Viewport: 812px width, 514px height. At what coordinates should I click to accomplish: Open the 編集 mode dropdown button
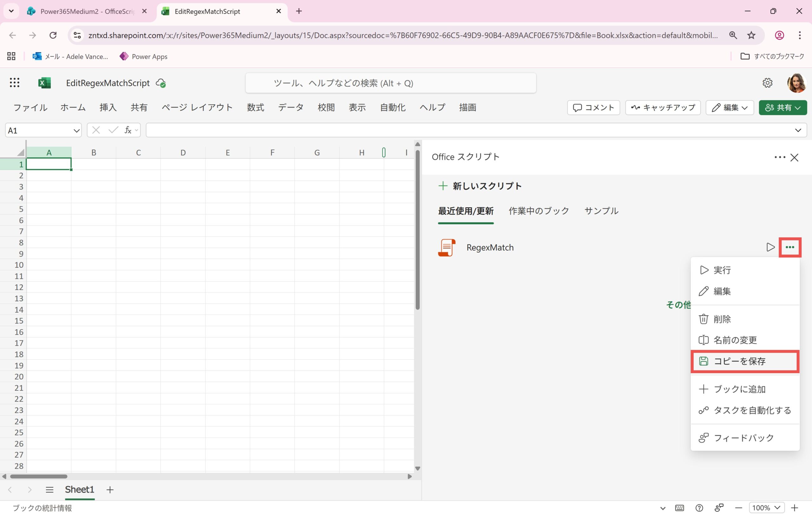click(x=730, y=108)
